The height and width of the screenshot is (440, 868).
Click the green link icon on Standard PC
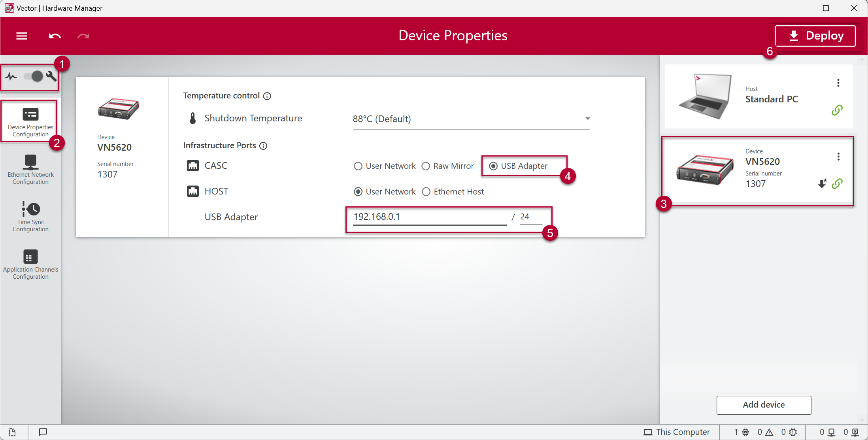point(837,110)
